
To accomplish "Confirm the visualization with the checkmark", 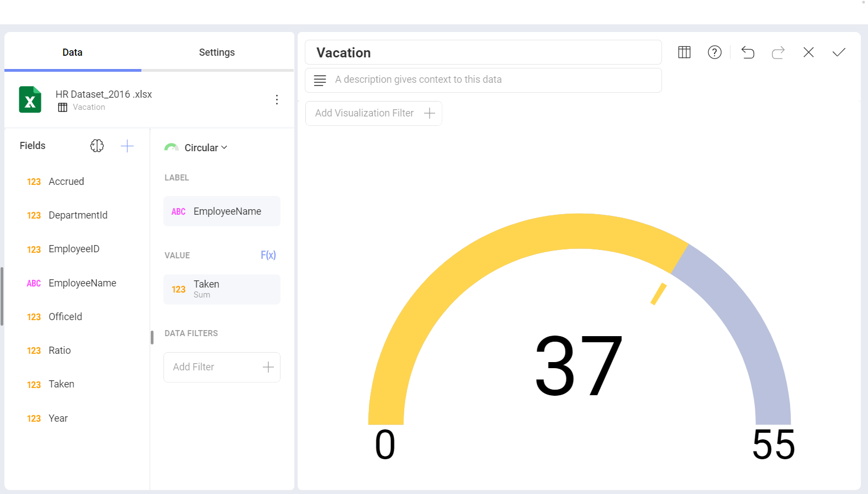I will pyautogui.click(x=839, y=52).
